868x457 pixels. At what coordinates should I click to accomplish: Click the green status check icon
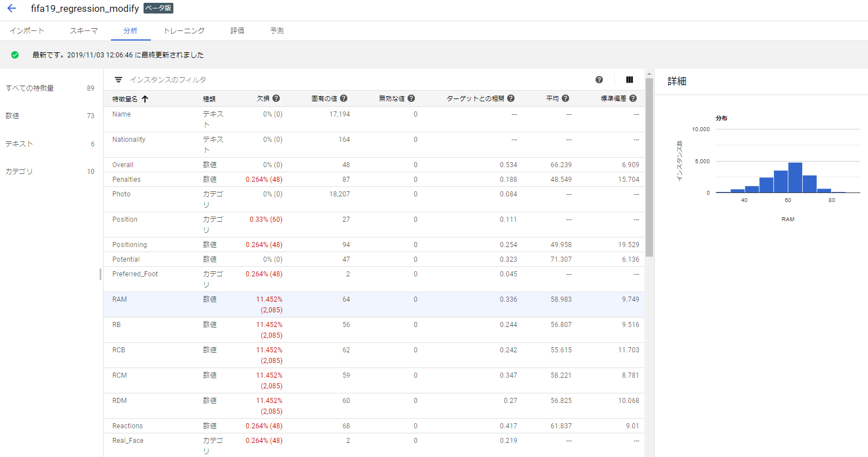(x=15, y=55)
